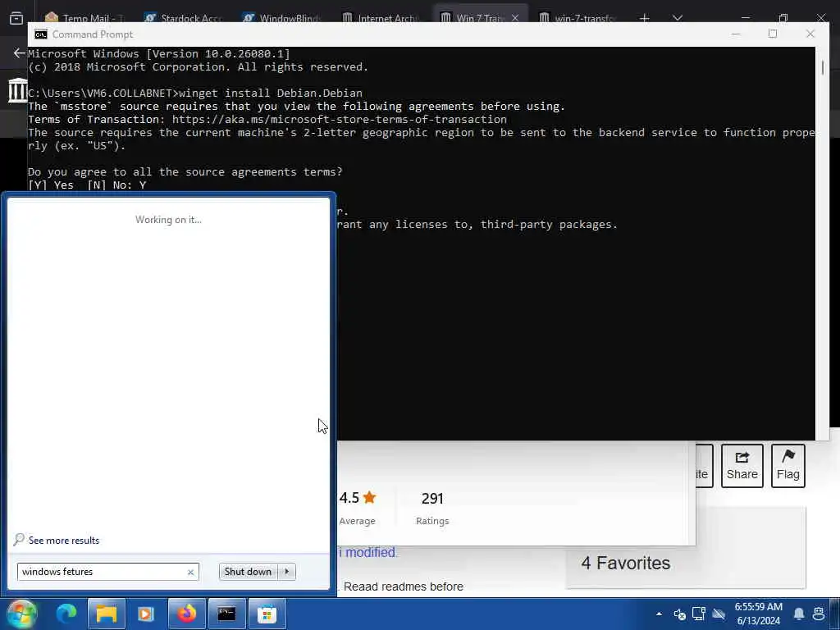Image resolution: width=840 pixels, height=630 pixels.
Task: Open the Windows Start orb
Action: (22, 614)
